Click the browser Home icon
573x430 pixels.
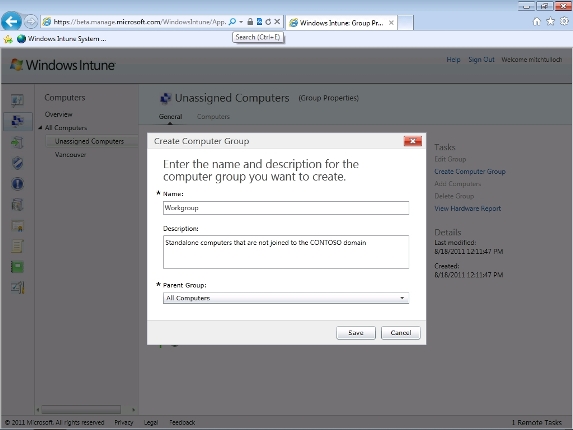click(x=536, y=22)
